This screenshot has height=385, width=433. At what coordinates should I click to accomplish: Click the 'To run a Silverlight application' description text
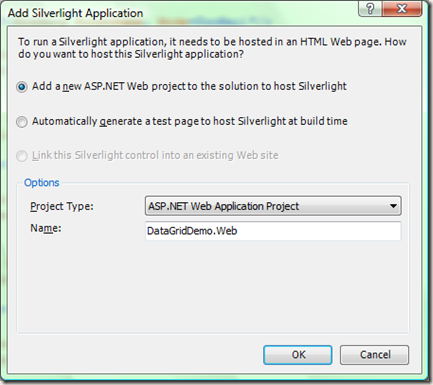tap(212, 48)
